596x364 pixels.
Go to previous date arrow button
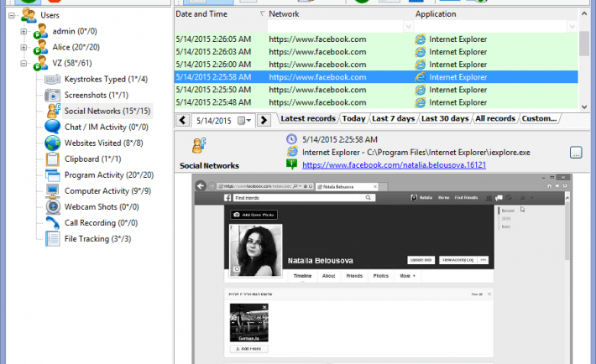tap(182, 121)
